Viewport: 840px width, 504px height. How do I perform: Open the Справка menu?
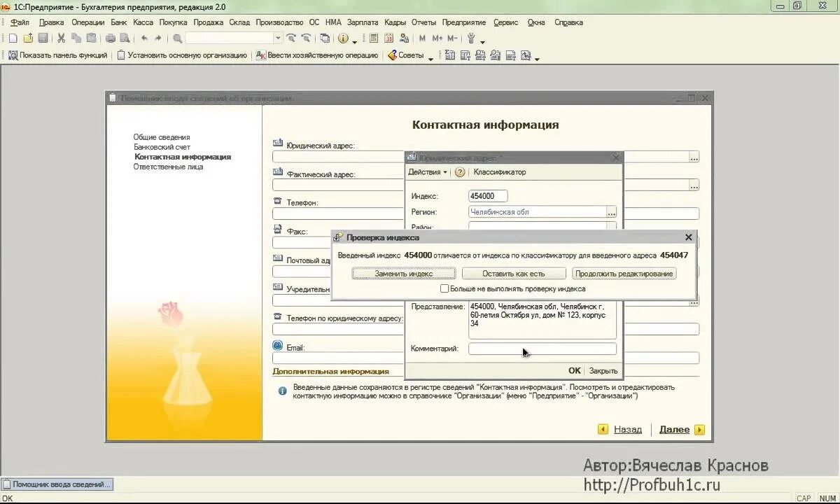point(568,22)
